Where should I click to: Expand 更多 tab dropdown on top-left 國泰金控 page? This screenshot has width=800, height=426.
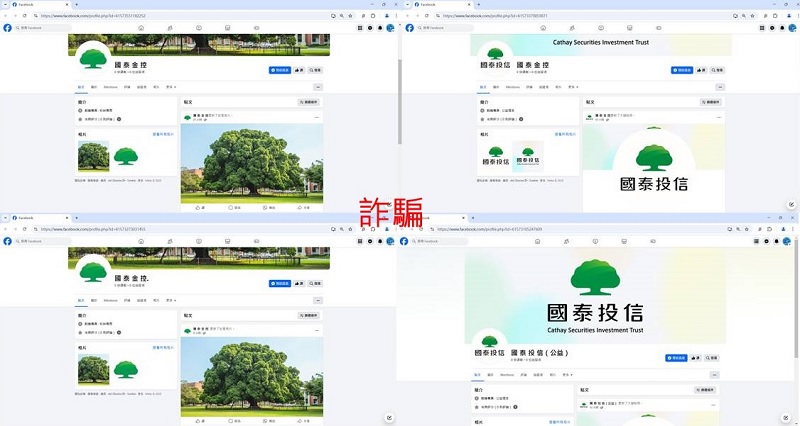[x=171, y=87]
